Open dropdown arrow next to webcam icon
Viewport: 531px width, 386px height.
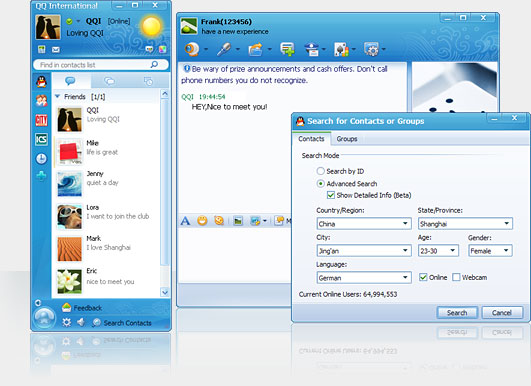(206, 49)
